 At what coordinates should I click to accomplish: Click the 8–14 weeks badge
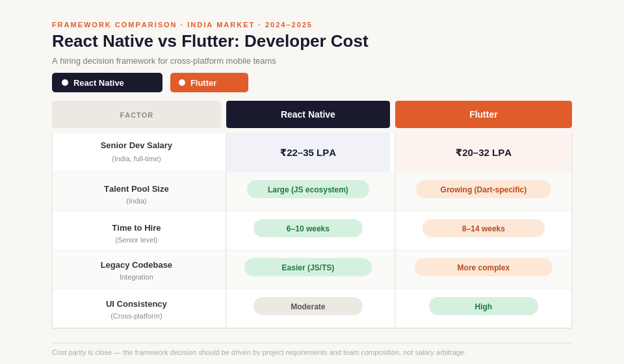click(x=484, y=228)
